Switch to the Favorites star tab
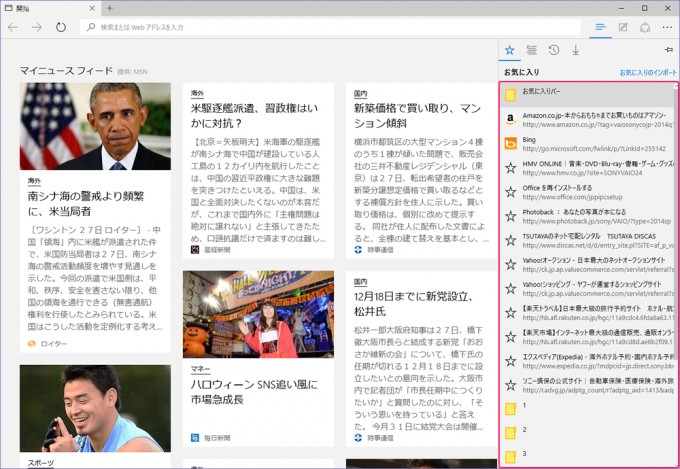This screenshot has width=680, height=469. (510, 50)
